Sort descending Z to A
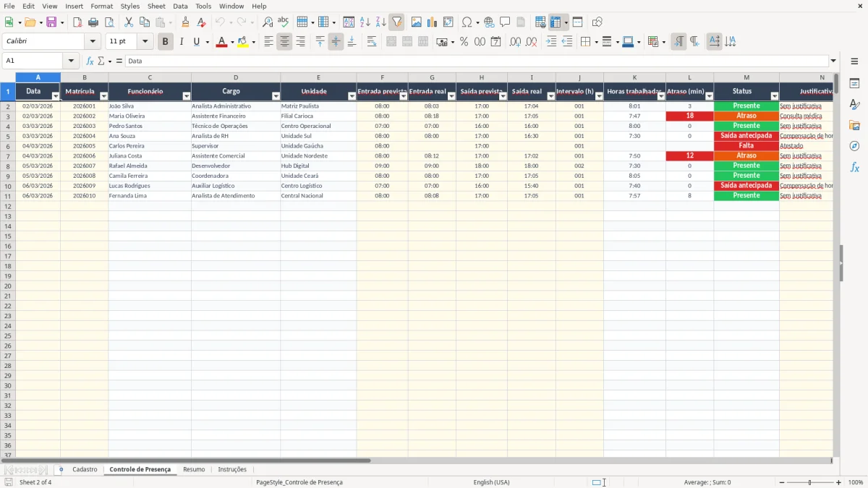The height and width of the screenshot is (488, 868). (380, 22)
